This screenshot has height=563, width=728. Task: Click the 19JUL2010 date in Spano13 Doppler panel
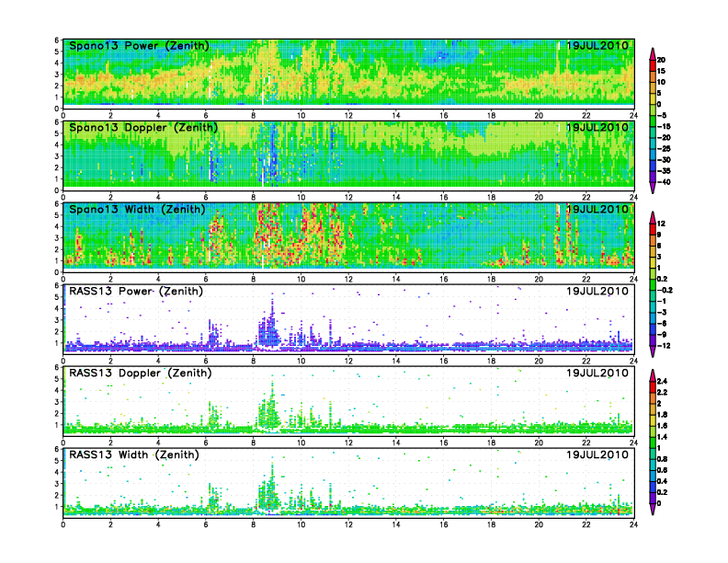pyautogui.click(x=597, y=127)
